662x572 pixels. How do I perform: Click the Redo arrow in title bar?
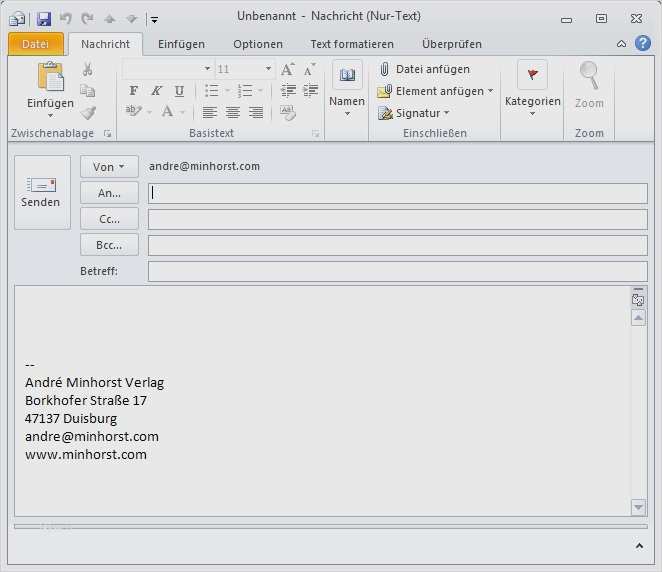[87, 19]
